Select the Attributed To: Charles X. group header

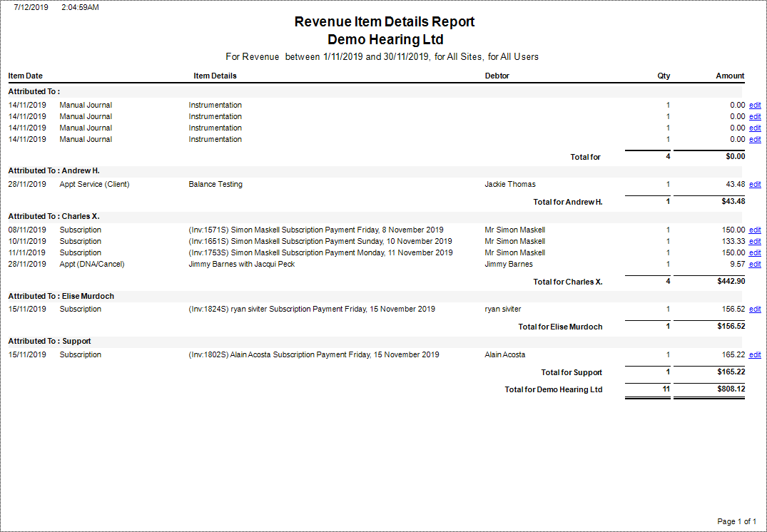pyautogui.click(x=54, y=216)
